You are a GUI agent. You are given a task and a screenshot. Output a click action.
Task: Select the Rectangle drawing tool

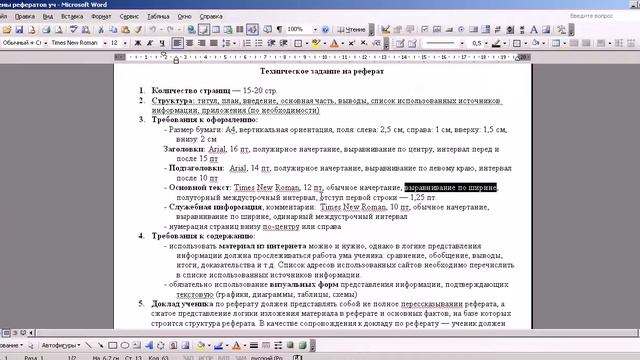click(113, 345)
